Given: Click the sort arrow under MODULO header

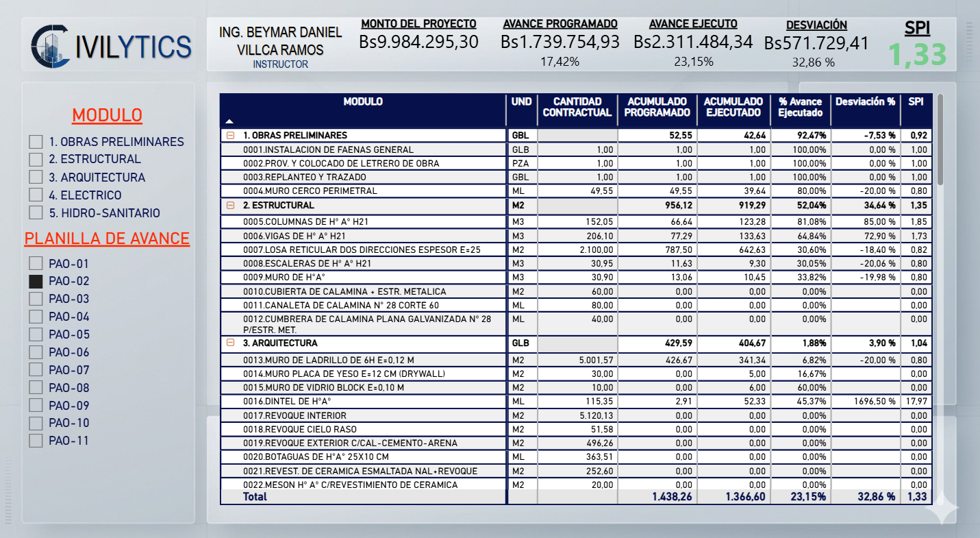Looking at the screenshot, I should click(x=229, y=121).
